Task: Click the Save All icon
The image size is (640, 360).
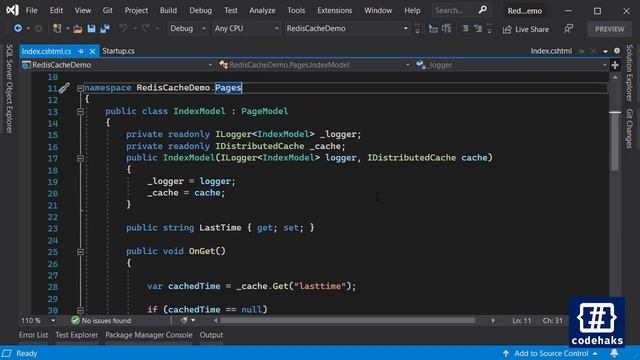Action: pos(105,28)
